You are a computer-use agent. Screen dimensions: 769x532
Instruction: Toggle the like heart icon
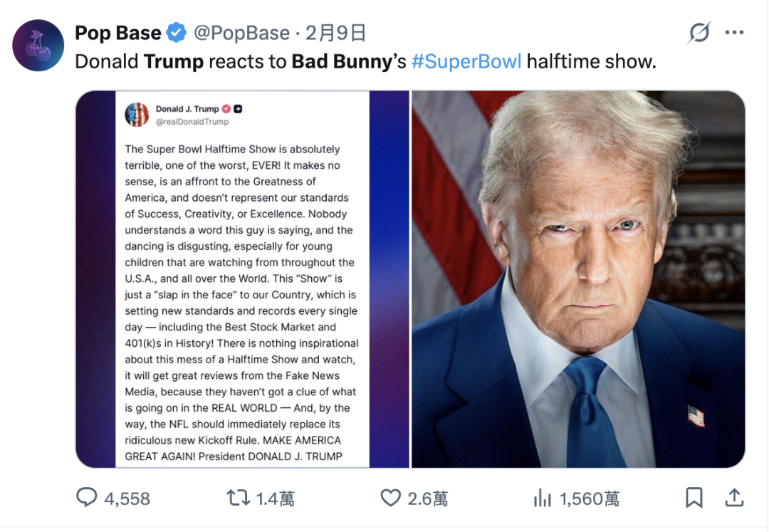pos(390,498)
